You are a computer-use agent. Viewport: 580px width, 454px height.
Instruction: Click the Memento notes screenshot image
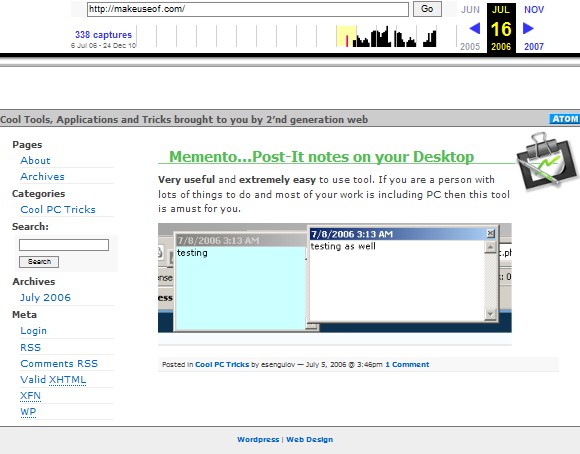[x=335, y=278]
